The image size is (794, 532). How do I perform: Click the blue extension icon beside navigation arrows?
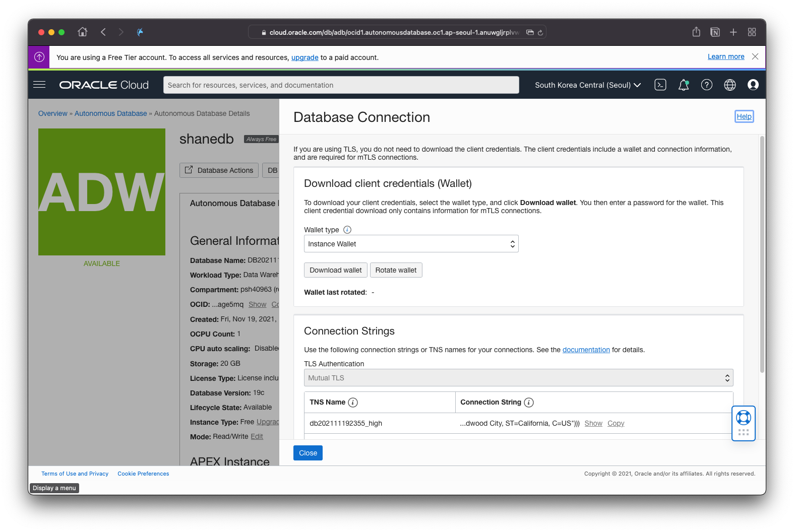[x=140, y=32]
